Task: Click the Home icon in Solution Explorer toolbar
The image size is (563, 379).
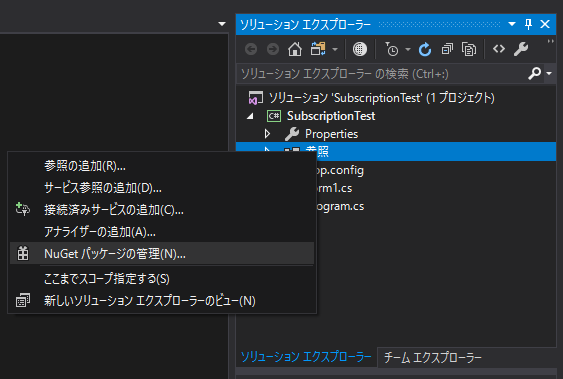Action: [295, 49]
